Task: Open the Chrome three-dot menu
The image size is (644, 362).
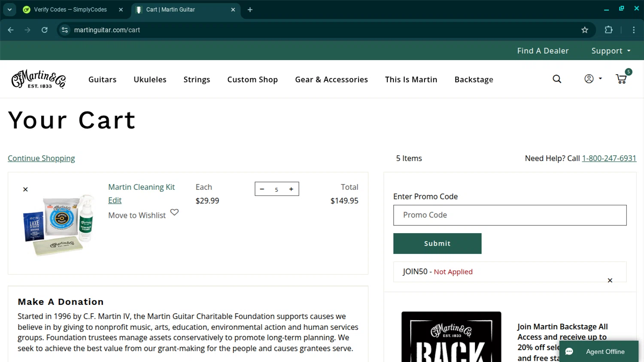Action: (x=634, y=30)
